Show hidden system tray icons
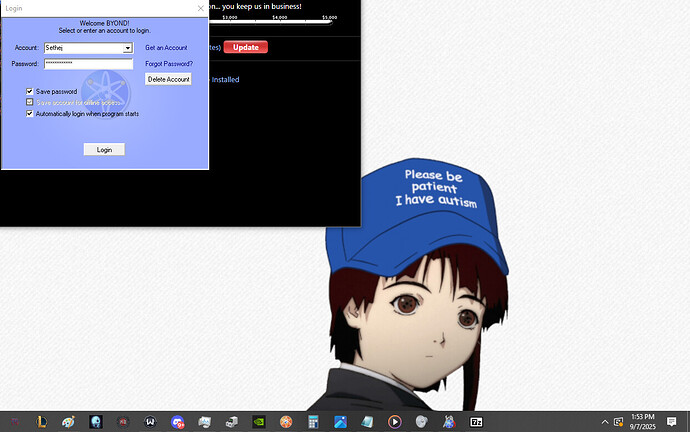This screenshot has height=432, width=690. 605,422
